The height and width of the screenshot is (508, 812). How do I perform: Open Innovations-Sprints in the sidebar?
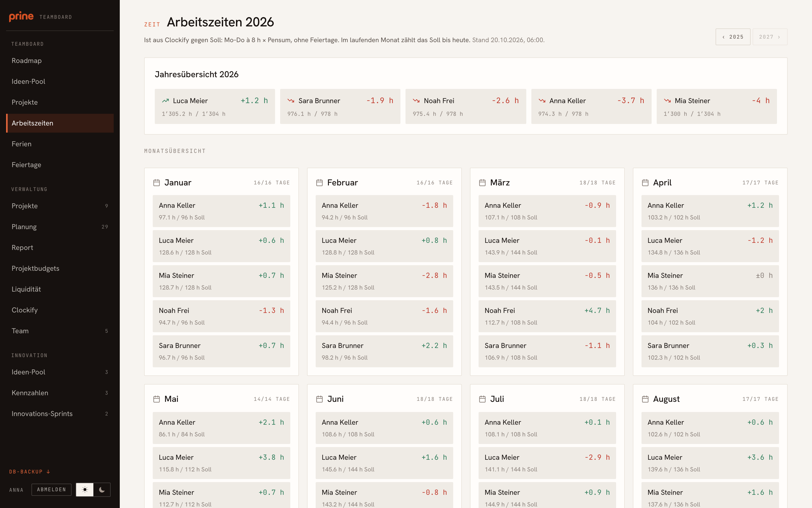60,414
